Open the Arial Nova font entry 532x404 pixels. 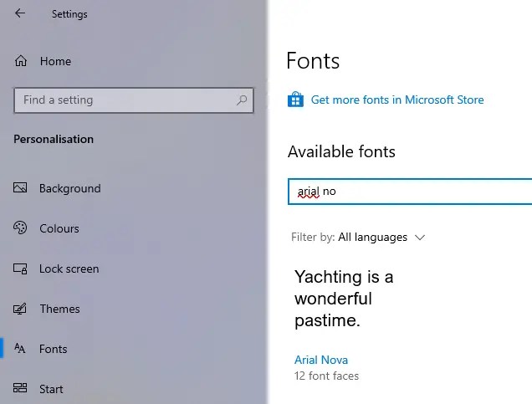(321, 360)
